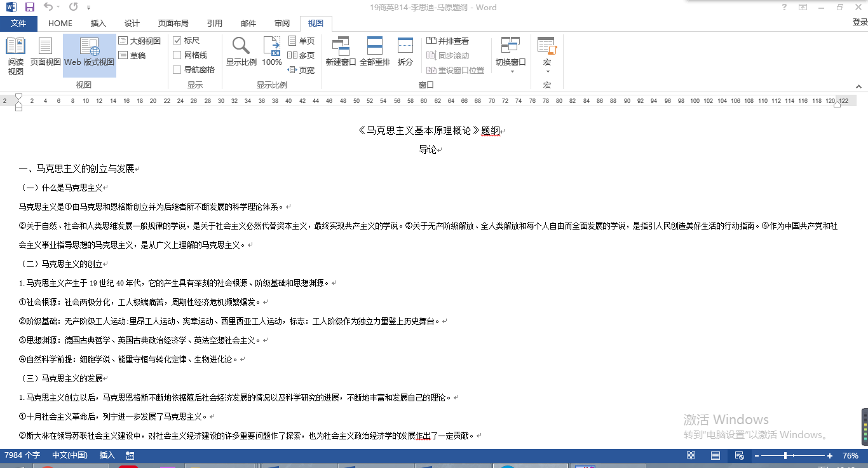
Task: Enable the Navigation Pane (导航窗格) checkbox
Action: point(177,70)
